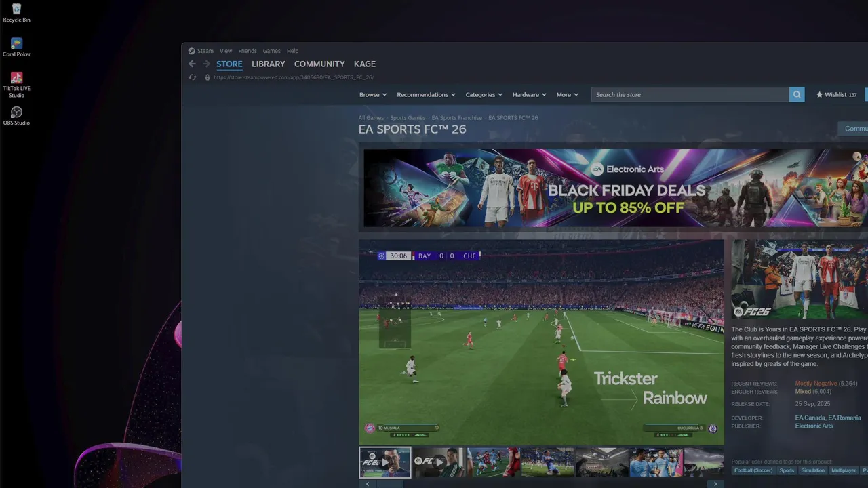Reload the store page
868x488 pixels.
click(x=193, y=77)
